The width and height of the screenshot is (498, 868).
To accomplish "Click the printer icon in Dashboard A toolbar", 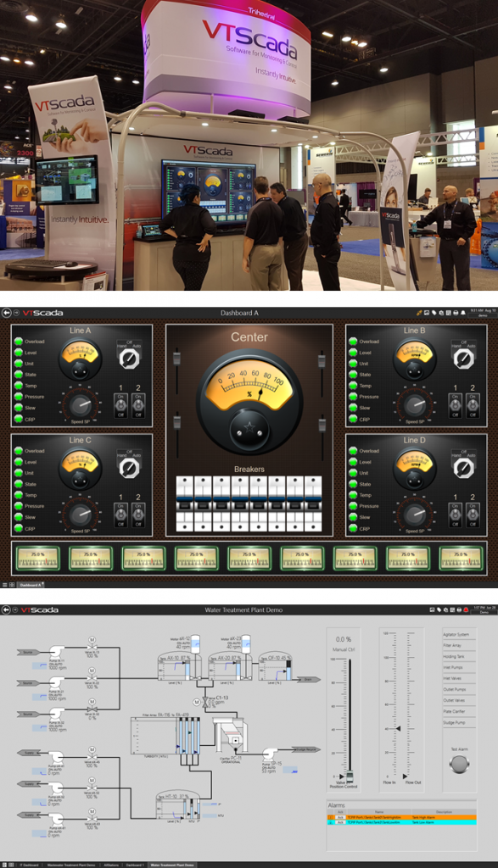I will click(x=456, y=313).
